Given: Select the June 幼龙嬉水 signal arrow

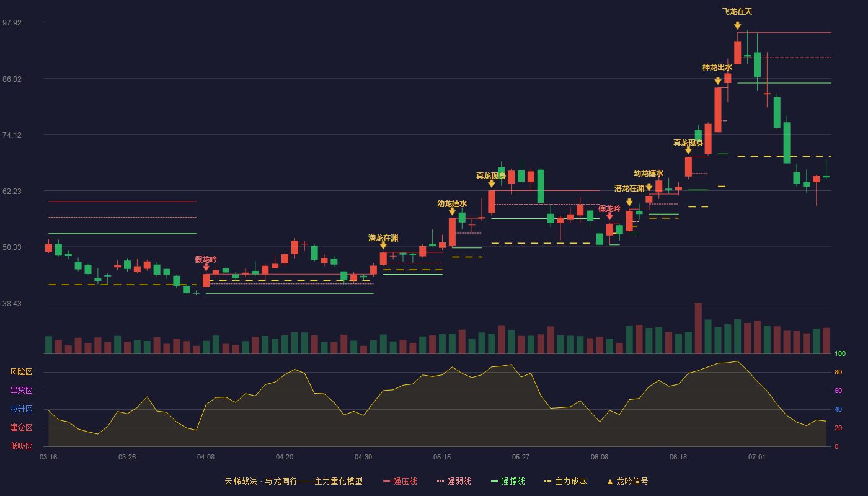Looking at the screenshot, I should click(649, 187).
